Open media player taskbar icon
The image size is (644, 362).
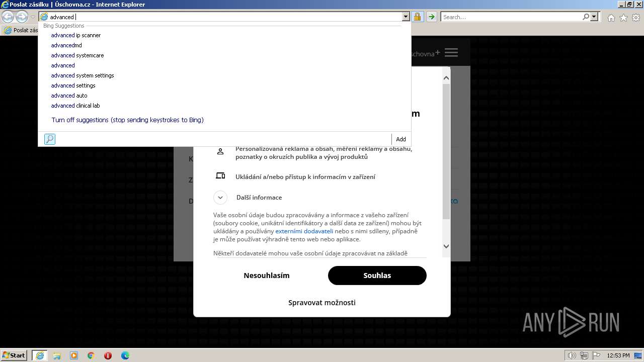click(74, 355)
